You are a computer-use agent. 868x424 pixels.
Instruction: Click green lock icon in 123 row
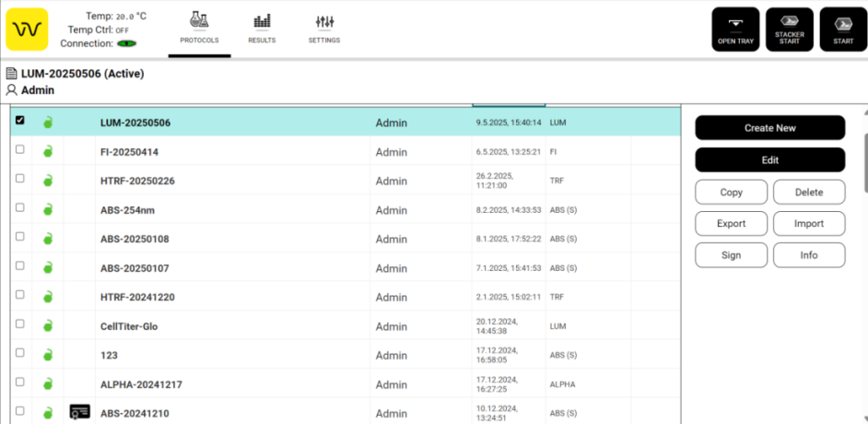pyautogui.click(x=48, y=354)
